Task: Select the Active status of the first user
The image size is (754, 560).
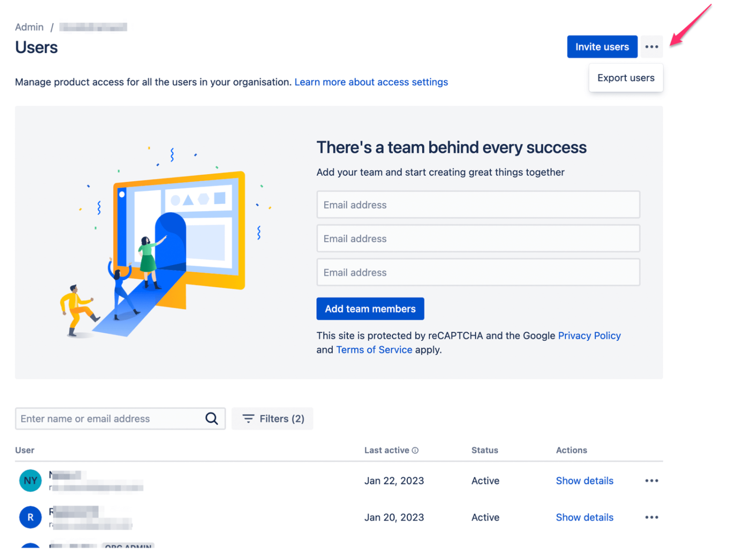Action: click(x=485, y=480)
